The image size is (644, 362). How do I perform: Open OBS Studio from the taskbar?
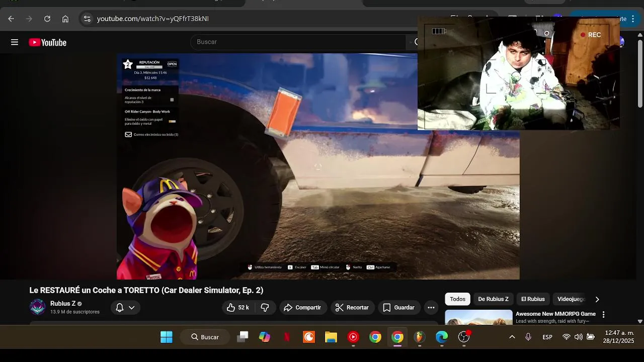pyautogui.click(x=464, y=337)
